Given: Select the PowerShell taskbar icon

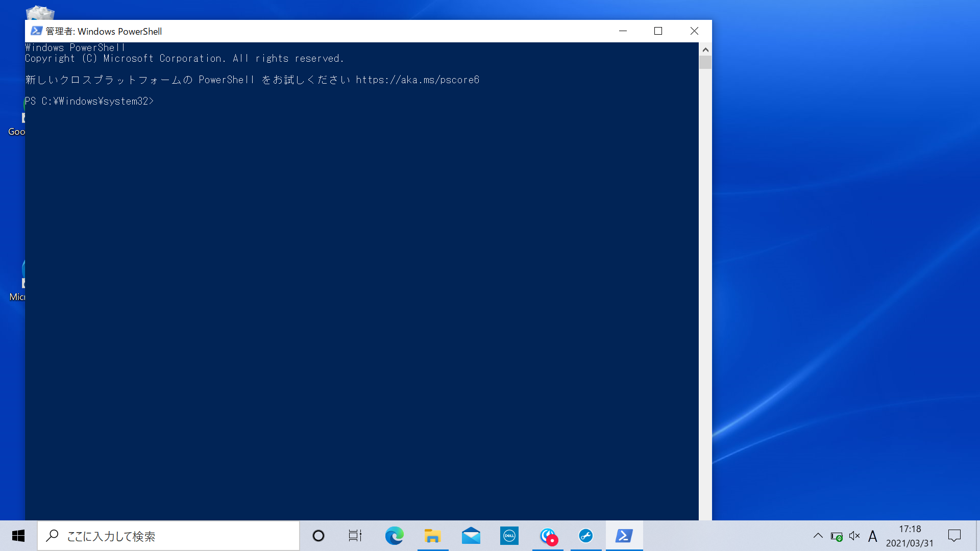Looking at the screenshot, I should tap(624, 536).
